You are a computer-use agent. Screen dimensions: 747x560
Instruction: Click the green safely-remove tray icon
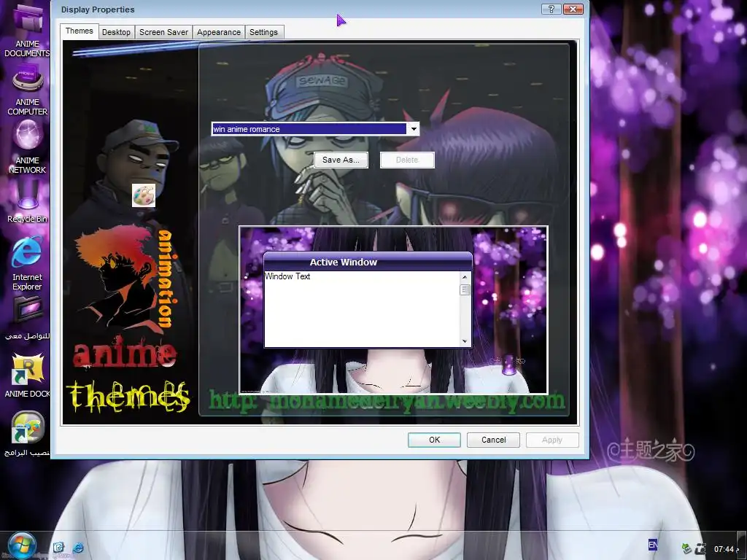(x=686, y=548)
